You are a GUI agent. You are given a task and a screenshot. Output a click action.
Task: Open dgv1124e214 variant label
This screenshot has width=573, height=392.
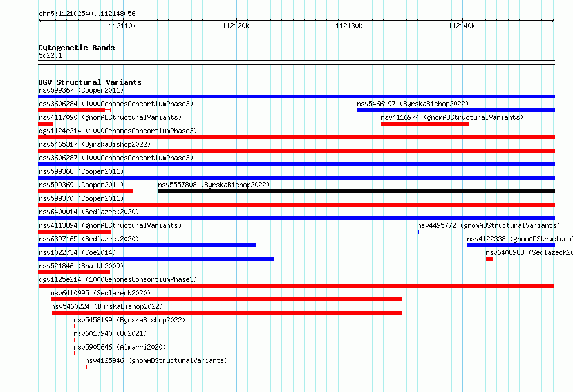(x=118, y=131)
